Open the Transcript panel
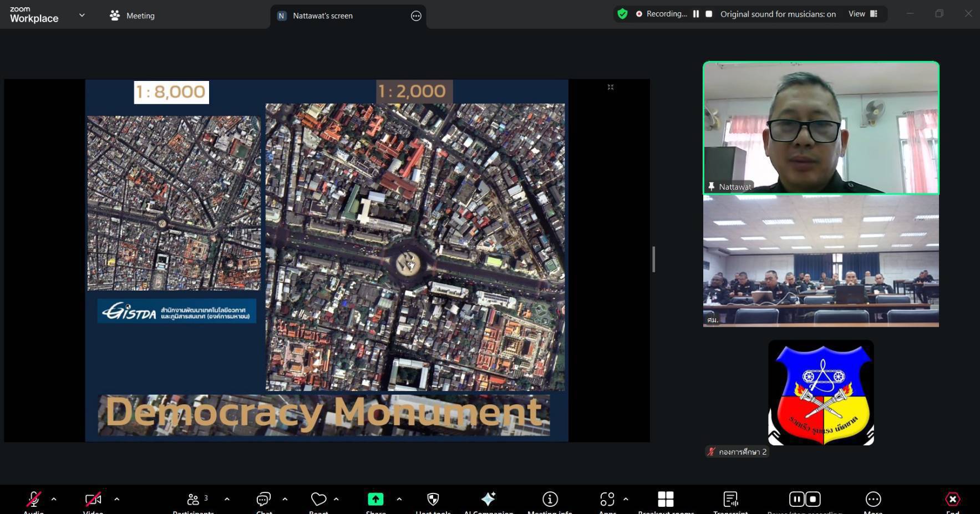Screen dimensions: 980x514 pos(730,500)
